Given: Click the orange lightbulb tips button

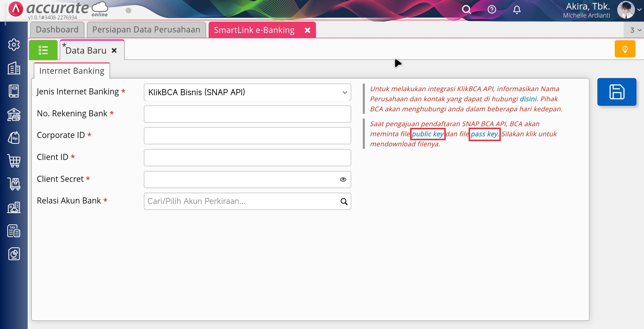Looking at the screenshot, I should pyautogui.click(x=625, y=49).
